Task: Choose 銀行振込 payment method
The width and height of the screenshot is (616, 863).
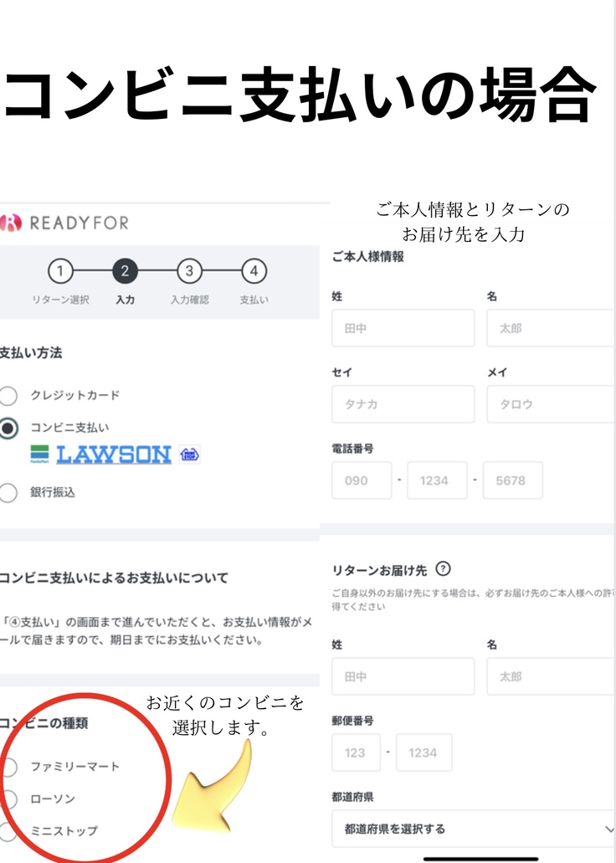Action: point(8,493)
